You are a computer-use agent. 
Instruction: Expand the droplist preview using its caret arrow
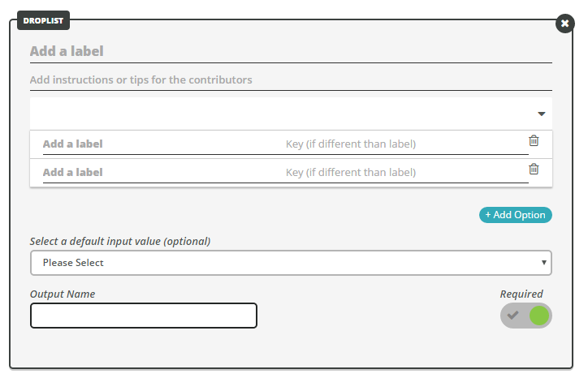coord(541,114)
